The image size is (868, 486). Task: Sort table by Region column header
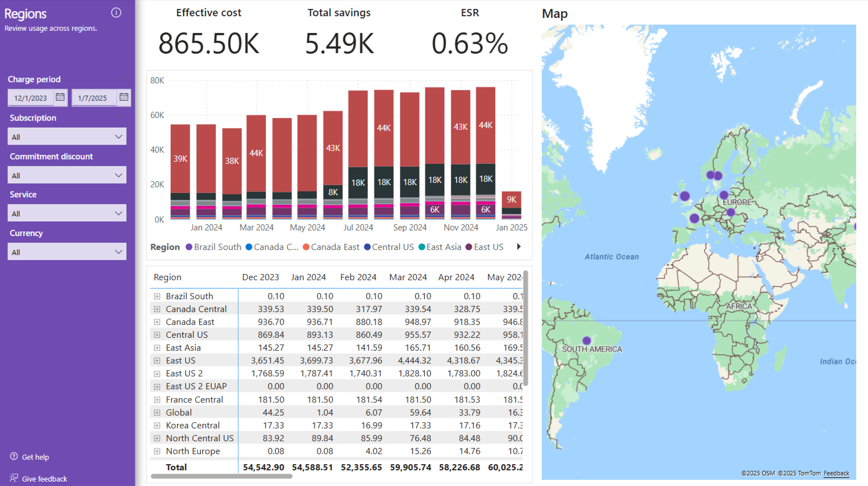click(167, 277)
